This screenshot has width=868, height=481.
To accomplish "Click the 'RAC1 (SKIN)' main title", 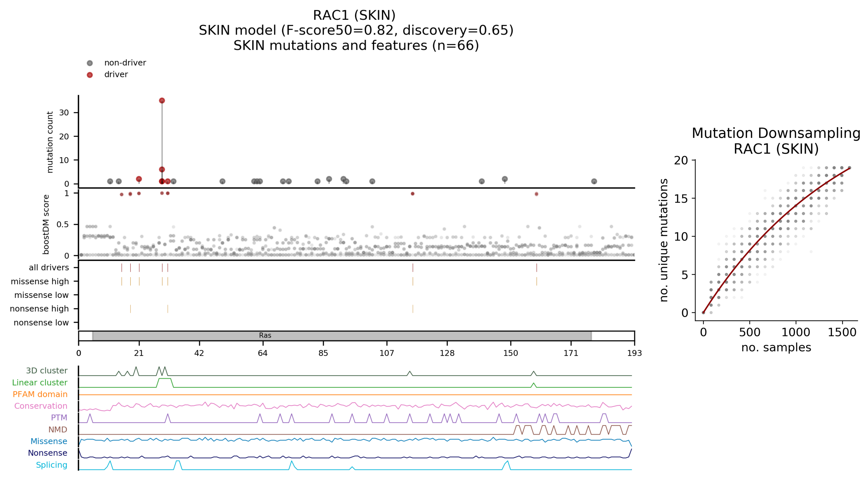I will coord(354,15).
